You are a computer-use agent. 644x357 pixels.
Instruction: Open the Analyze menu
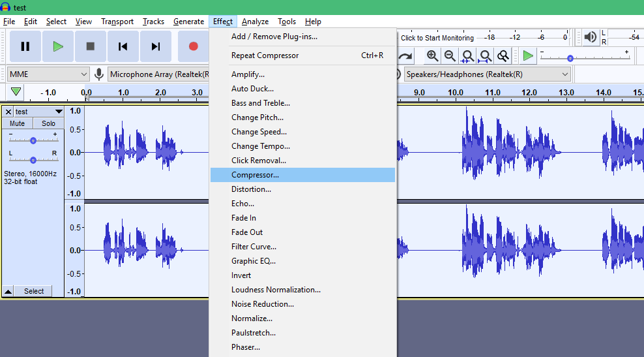click(255, 22)
